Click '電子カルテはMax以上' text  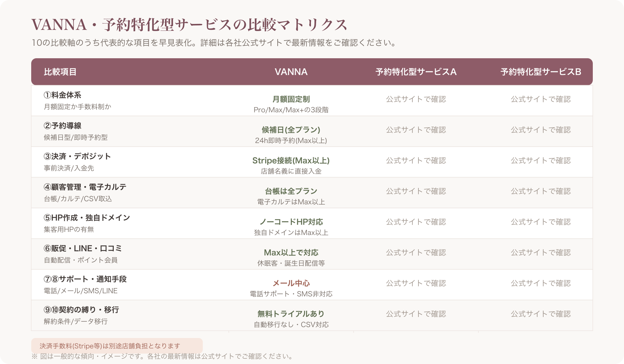(291, 202)
